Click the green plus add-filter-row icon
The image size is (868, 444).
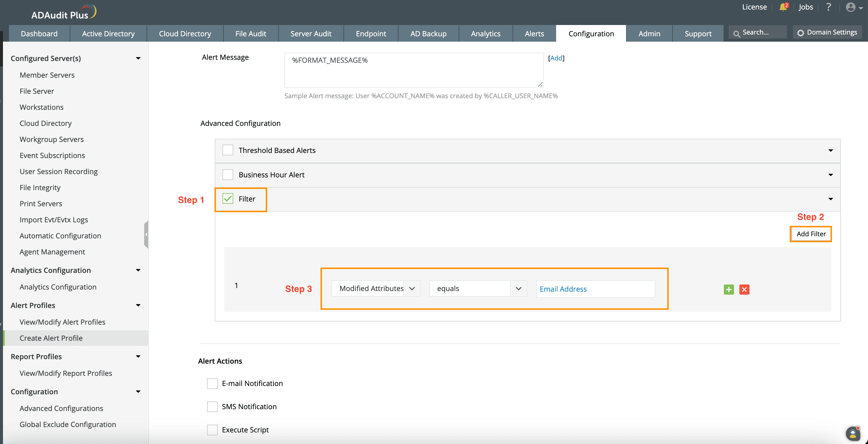729,290
